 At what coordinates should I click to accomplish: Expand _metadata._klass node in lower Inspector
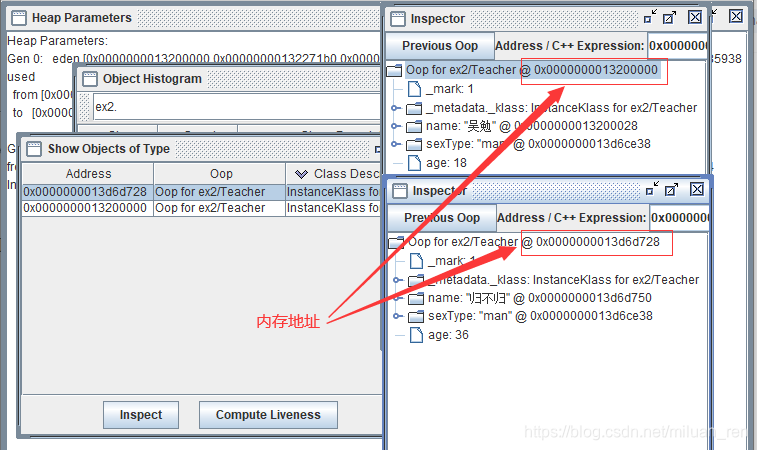pyautogui.click(x=397, y=280)
